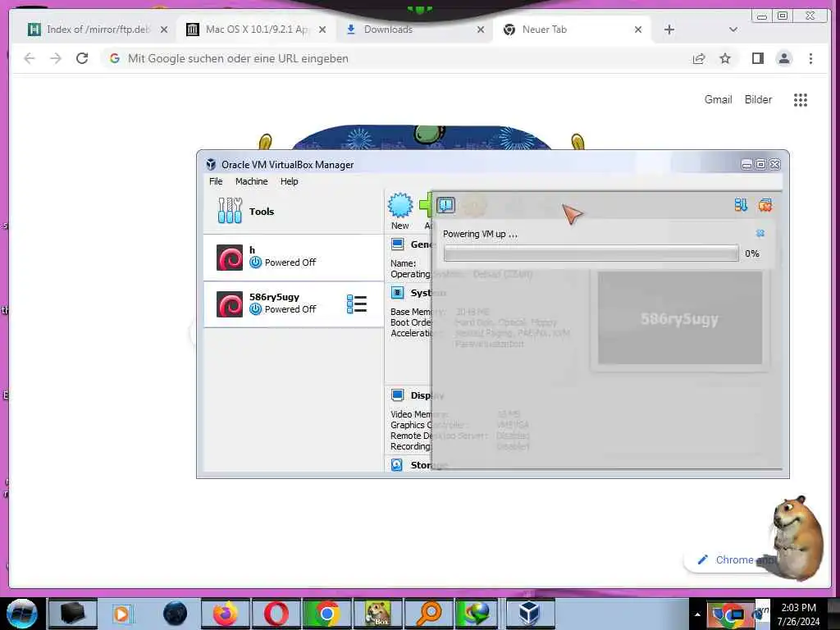Click the 'h' VM Debian icon
Image resolution: width=840 pixels, height=630 pixels.
(230, 258)
